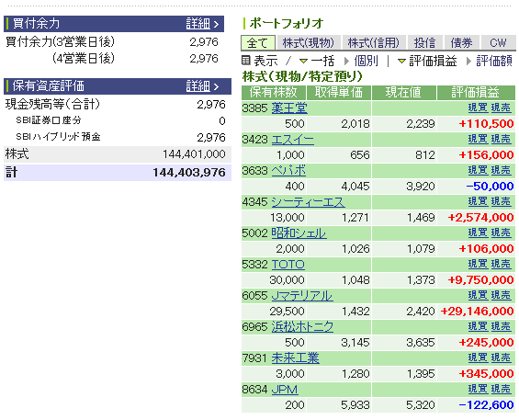519x420 pixels.
Task: Select シーティーエス profit +2,574,000
Action: coord(480,218)
